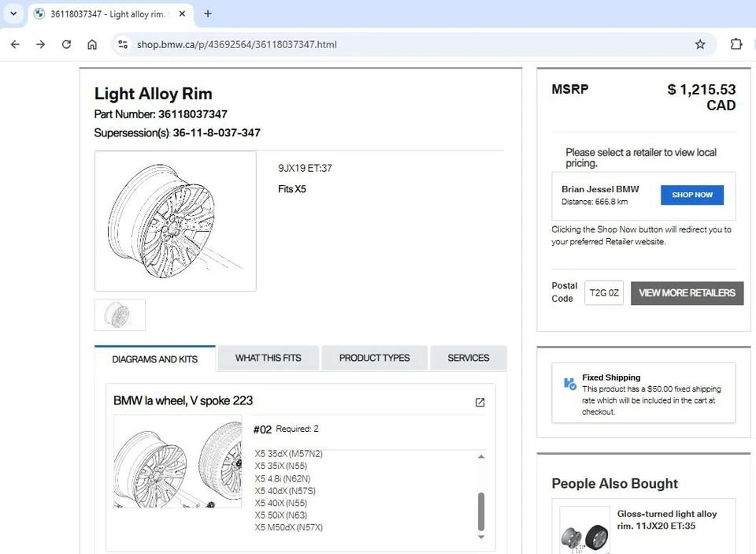Click the browser forward arrow
756x554 pixels.
[40, 44]
